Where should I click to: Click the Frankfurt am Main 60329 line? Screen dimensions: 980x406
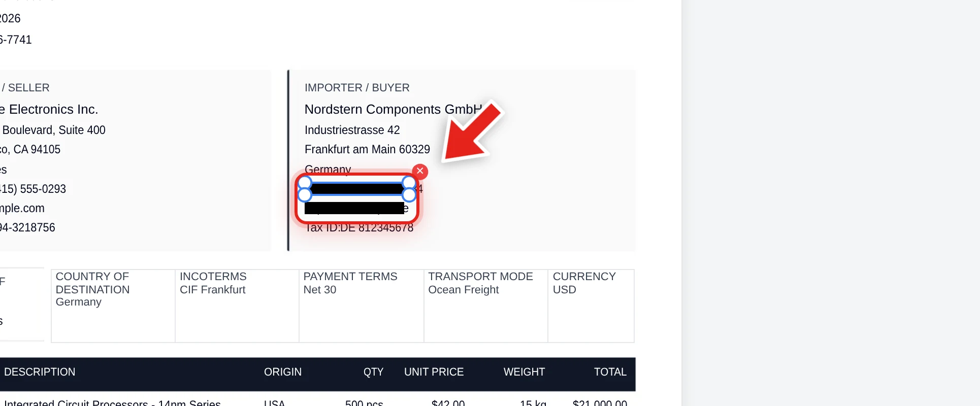367,149
